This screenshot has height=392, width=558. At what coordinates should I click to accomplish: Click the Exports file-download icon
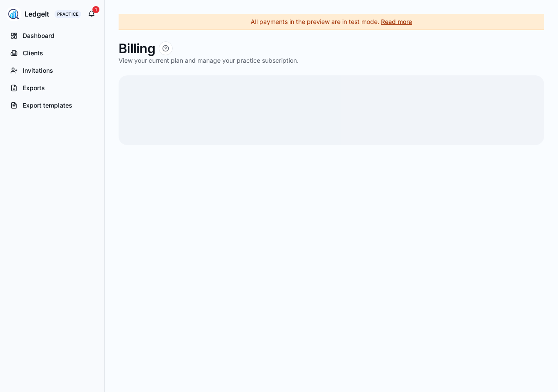pos(14,88)
